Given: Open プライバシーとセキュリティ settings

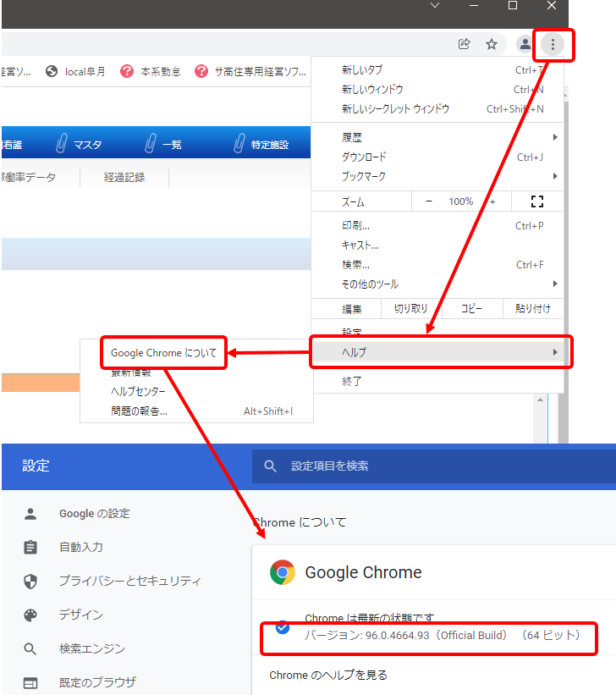Looking at the screenshot, I should pos(129,581).
